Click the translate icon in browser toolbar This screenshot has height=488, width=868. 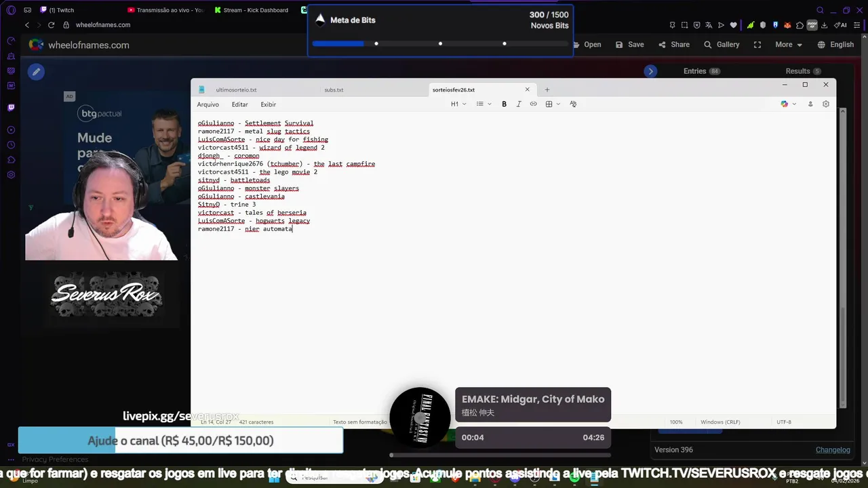[x=709, y=25]
